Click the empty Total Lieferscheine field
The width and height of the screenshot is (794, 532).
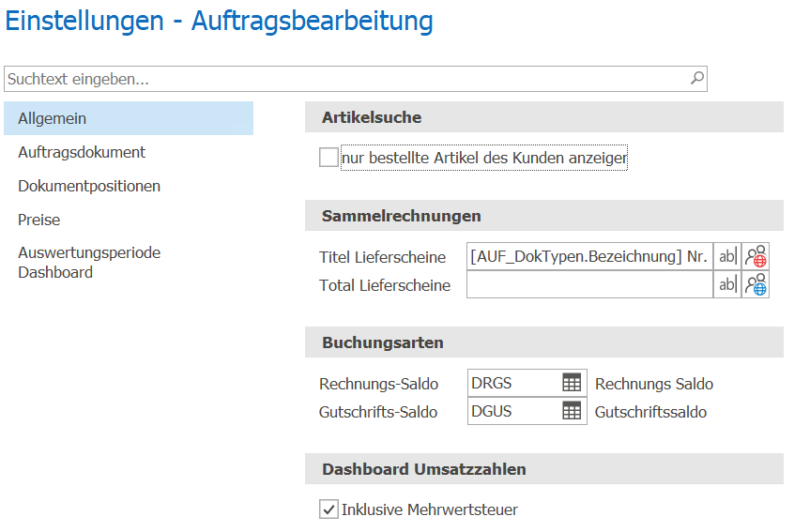(590, 284)
